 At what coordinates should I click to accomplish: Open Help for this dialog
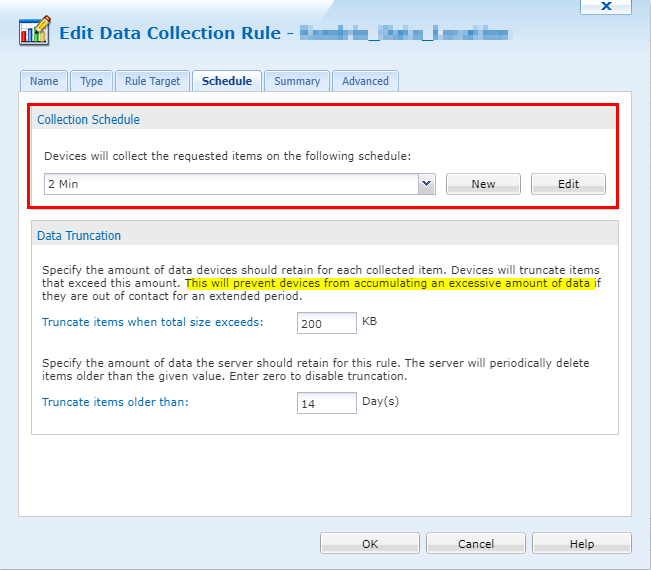click(x=581, y=543)
